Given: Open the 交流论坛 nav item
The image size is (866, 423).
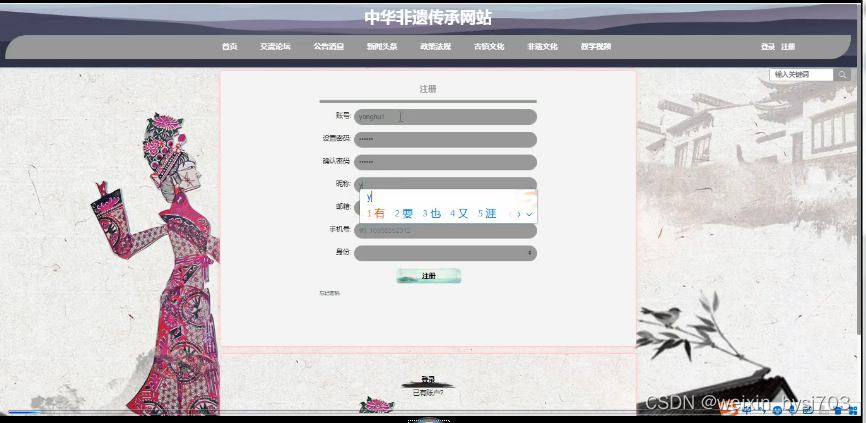Looking at the screenshot, I should (275, 47).
